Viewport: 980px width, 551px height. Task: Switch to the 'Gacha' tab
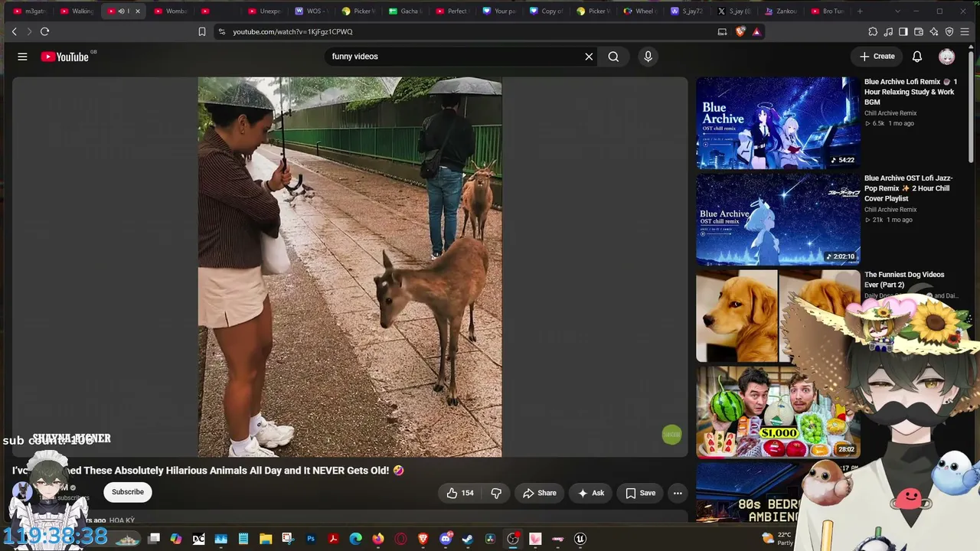(x=405, y=11)
